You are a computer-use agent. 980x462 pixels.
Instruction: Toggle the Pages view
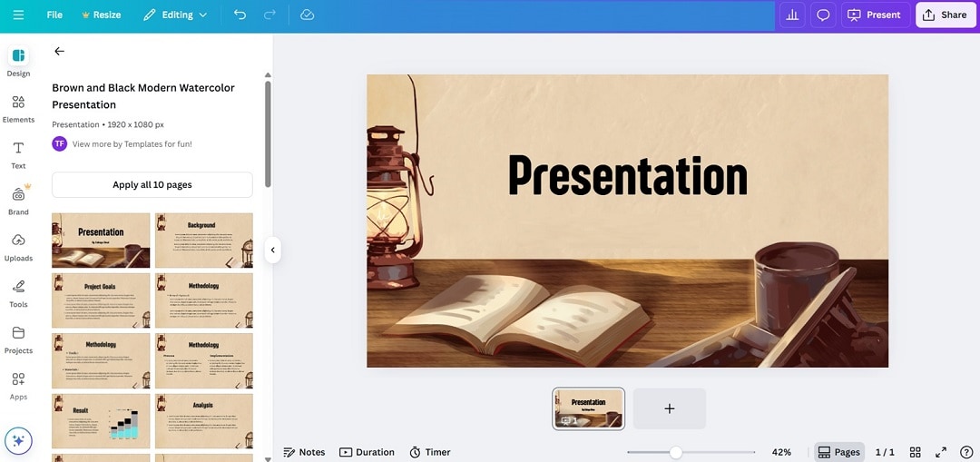[838, 452]
